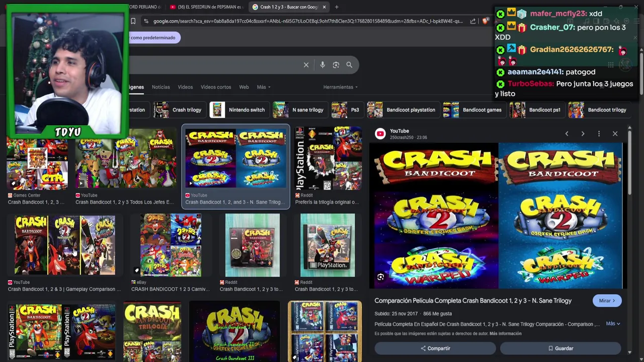Expand the Más description link
Screen dimensions: 644x362
coord(613,324)
